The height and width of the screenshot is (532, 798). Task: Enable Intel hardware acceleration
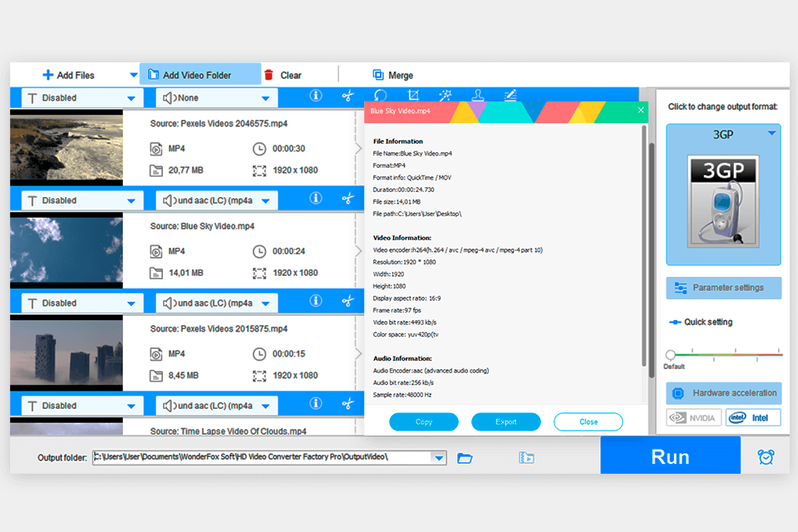[753, 417]
